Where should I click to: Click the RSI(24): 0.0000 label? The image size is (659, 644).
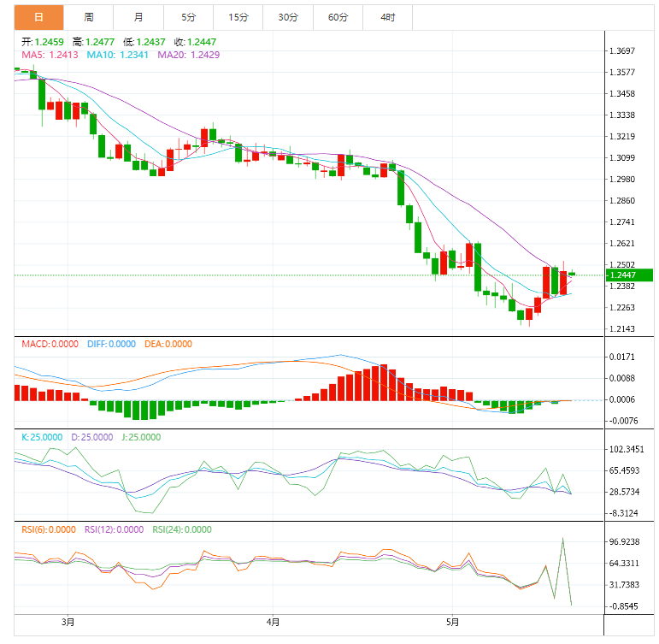(181, 529)
